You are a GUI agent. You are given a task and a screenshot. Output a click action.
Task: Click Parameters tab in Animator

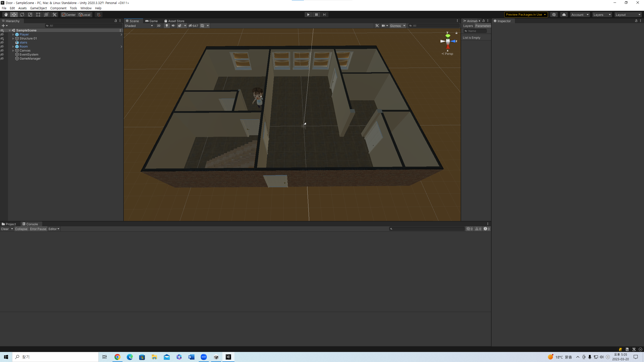pos(483,26)
